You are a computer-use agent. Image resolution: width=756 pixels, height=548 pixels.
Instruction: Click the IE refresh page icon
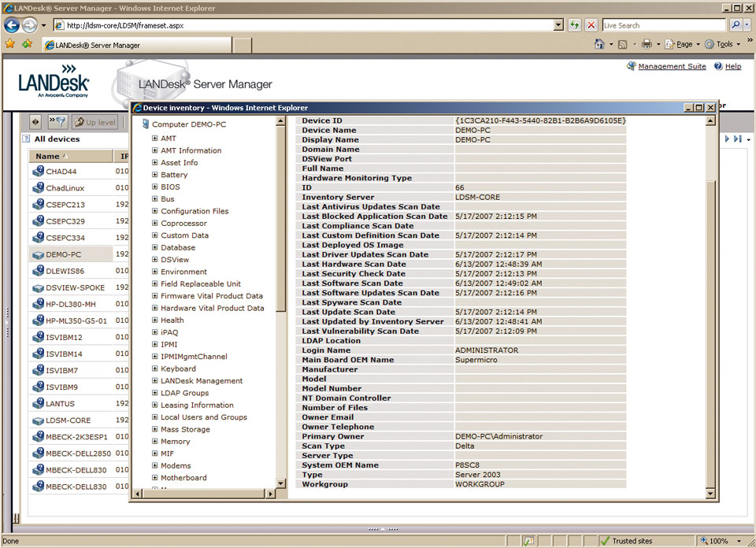tap(575, 25)
